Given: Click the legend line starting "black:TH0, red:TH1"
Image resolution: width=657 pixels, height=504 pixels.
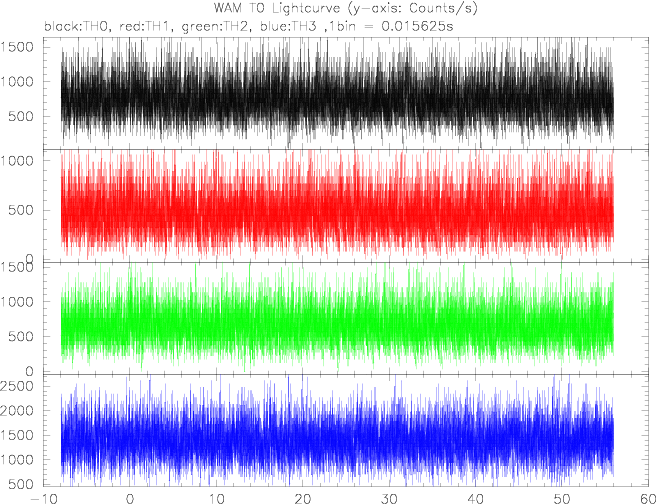Looking at the screenshot, I should pyautogui.click(x=248, y=26).
